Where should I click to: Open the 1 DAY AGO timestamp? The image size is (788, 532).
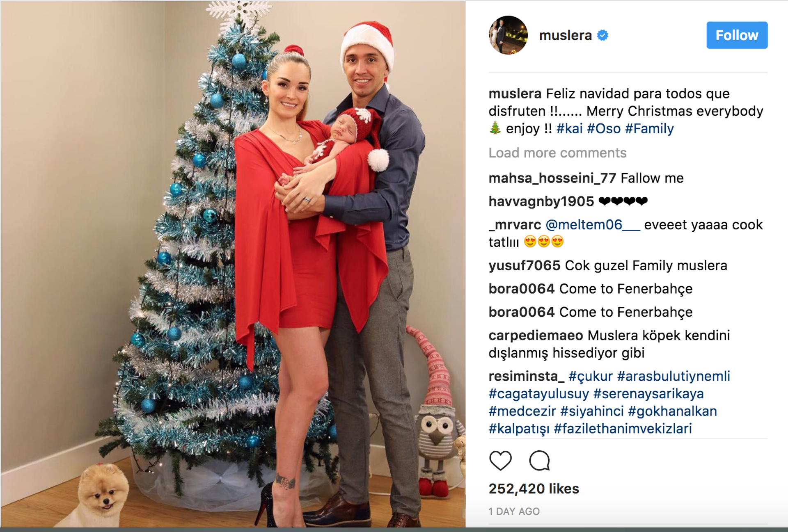[x=514, y=511]
